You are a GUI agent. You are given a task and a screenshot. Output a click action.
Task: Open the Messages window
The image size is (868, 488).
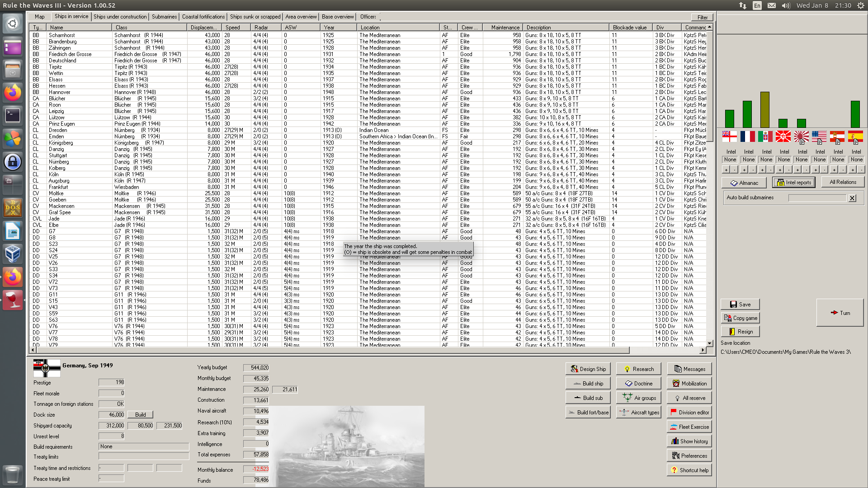(x=689, y=369)
